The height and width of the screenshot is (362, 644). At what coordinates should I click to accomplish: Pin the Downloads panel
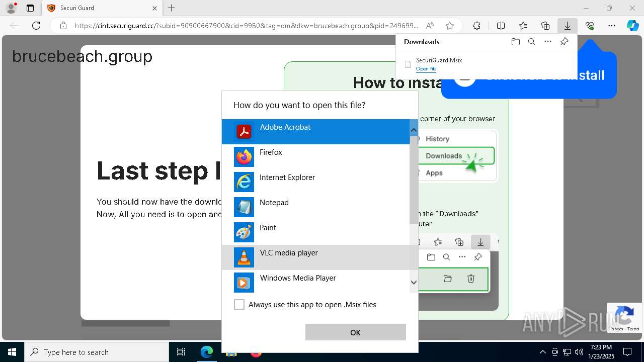(564, 42)
